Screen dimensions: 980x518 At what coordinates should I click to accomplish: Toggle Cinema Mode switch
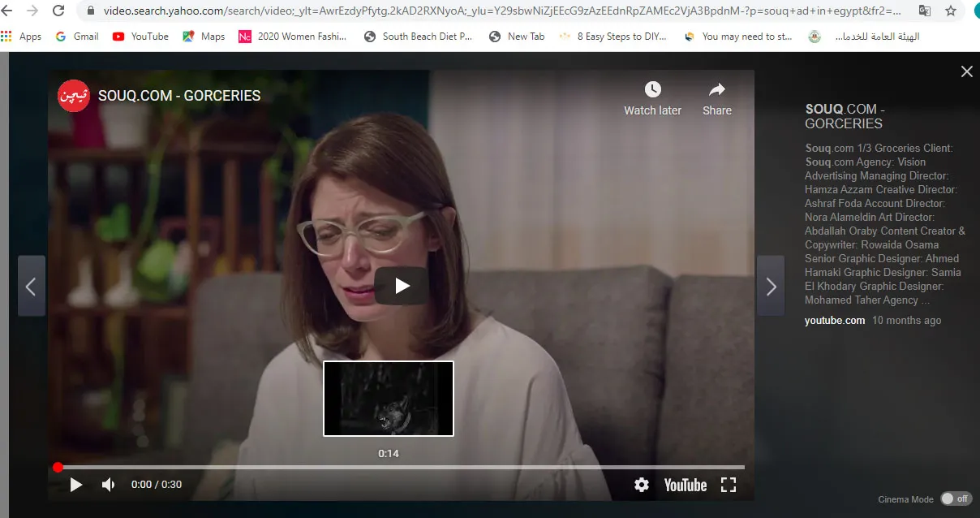[956, 499]
